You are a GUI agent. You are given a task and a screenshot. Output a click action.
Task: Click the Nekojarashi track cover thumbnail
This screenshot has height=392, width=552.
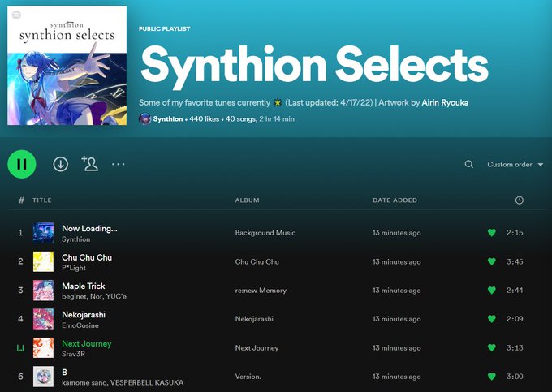pos(43,319)
